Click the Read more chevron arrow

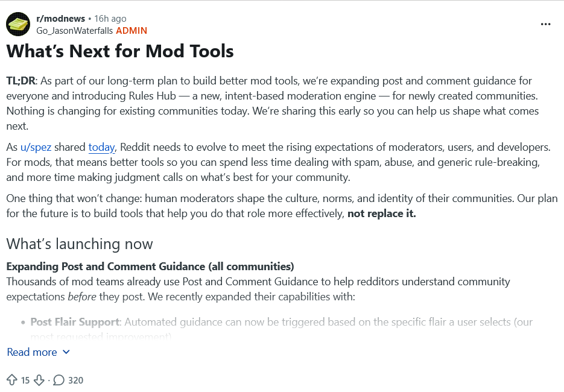pos(66,352)
